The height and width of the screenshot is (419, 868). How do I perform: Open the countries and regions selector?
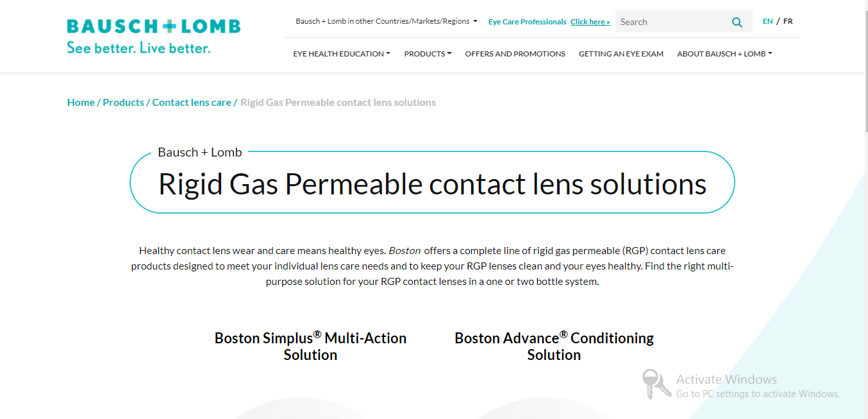click(386, 21)
